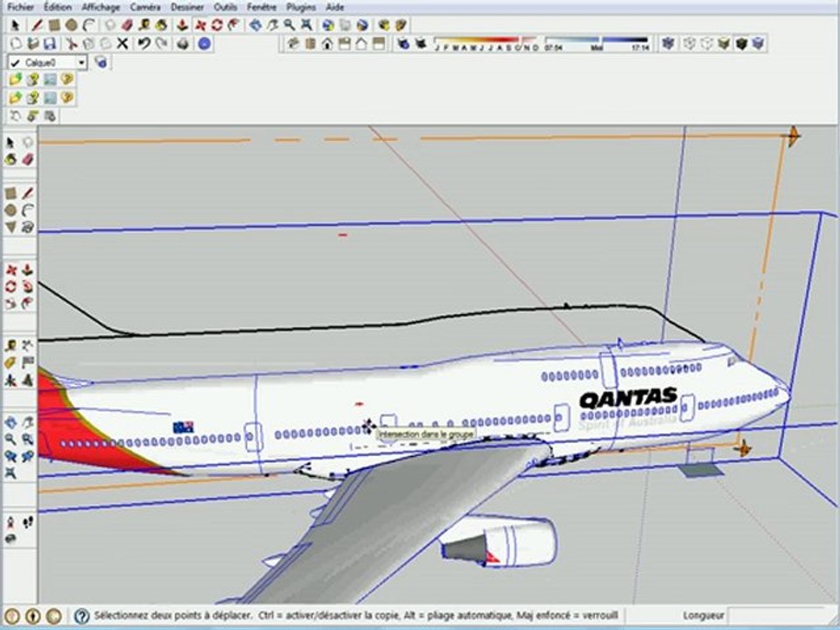Open the Caméra menu
Image resolution: width=840 pixels, height=630 pixels.
(145, 7)
